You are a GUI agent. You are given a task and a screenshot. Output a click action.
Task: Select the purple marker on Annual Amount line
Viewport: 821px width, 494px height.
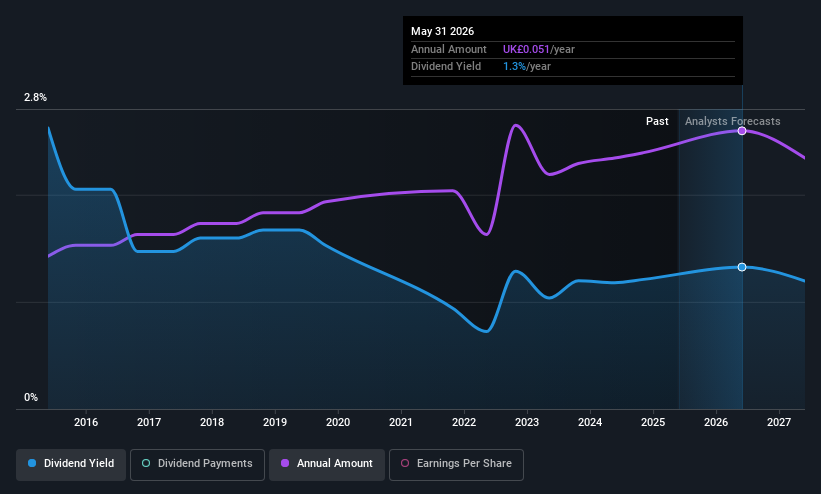742,131
